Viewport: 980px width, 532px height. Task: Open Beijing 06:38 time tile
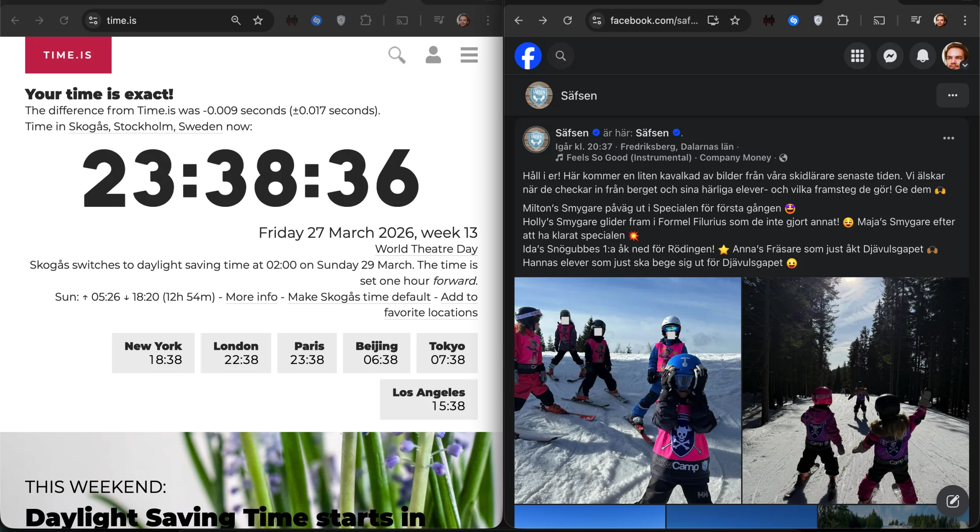click(x=376, y=353)
